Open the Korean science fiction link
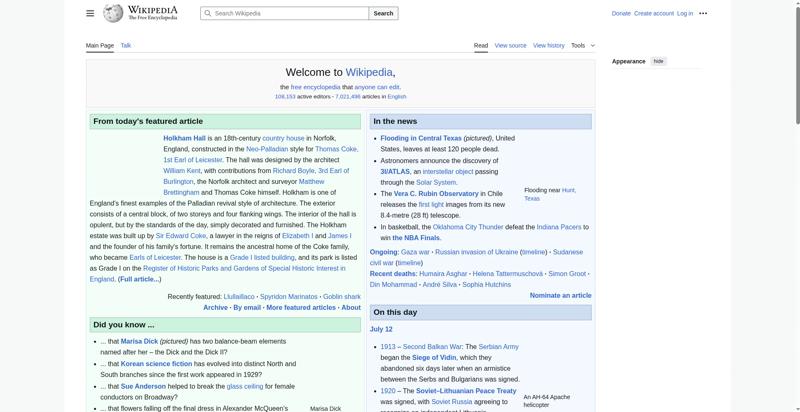 tap(156, 364)
